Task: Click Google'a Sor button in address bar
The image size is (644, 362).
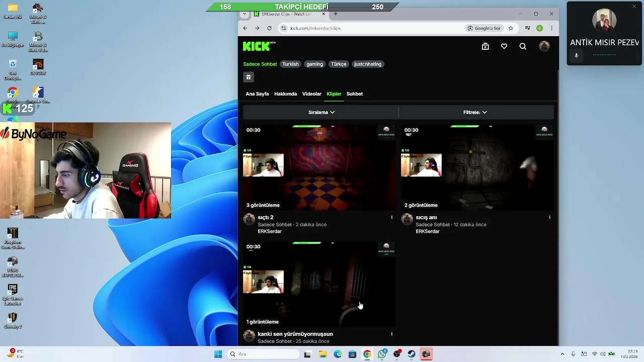Action: (484, 28)
